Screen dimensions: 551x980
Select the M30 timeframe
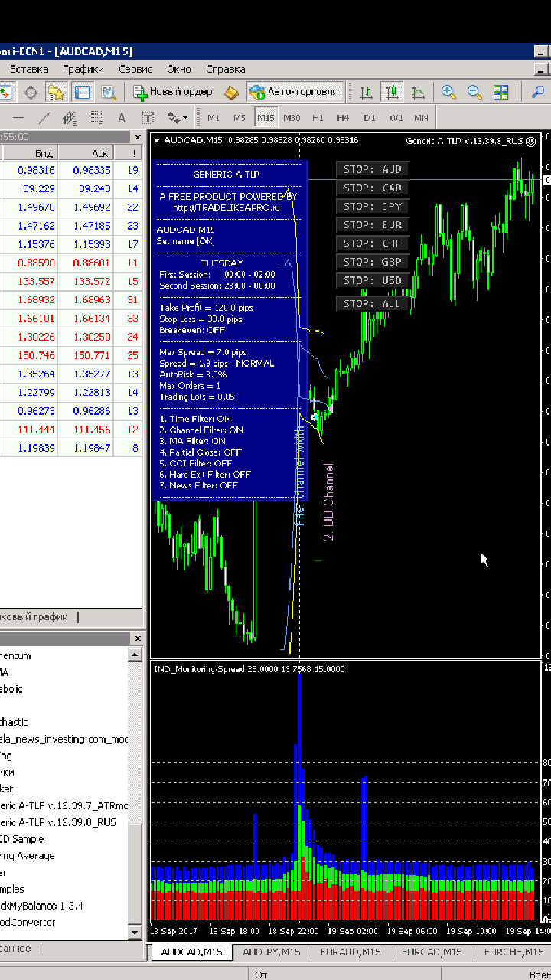292,118
